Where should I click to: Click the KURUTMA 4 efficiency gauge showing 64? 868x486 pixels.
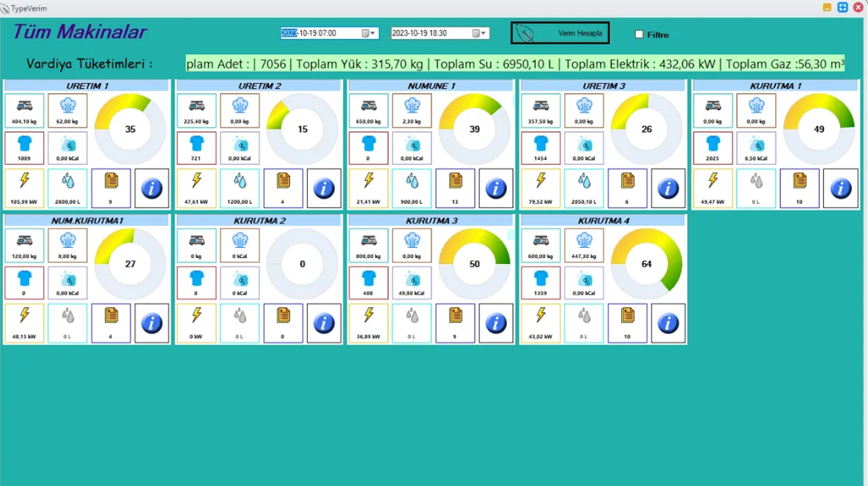646,264
